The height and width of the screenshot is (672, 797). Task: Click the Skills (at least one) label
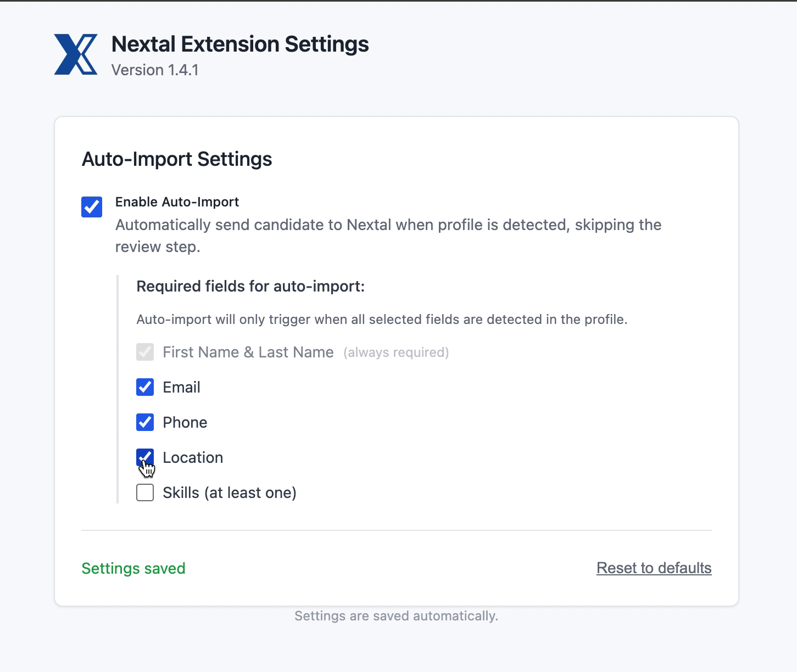coord(229,492)
